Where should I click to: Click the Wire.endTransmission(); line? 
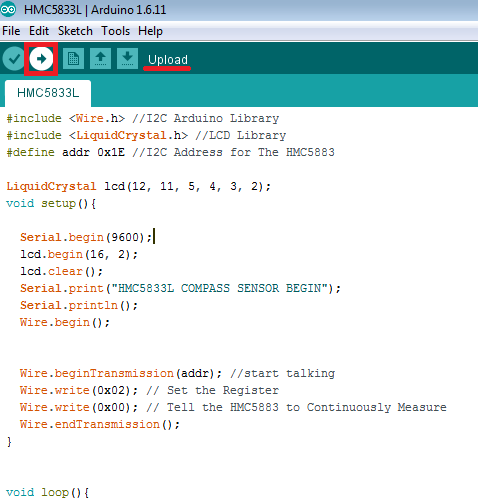point(100,424)
